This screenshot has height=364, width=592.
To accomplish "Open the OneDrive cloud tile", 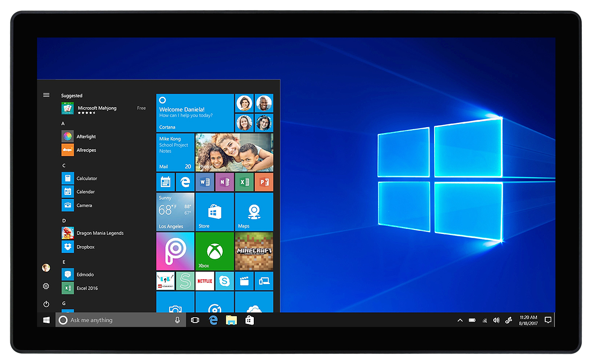I will coord(254,302).
